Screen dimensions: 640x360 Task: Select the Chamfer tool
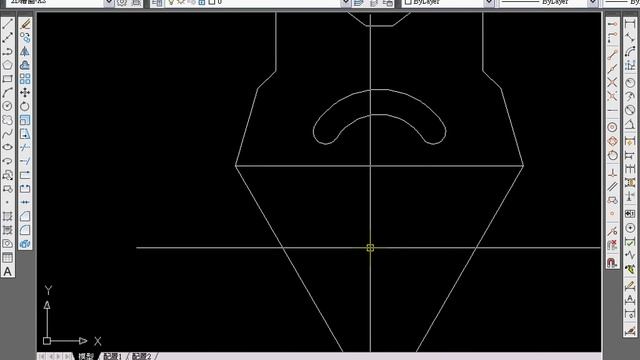point(25,216)
